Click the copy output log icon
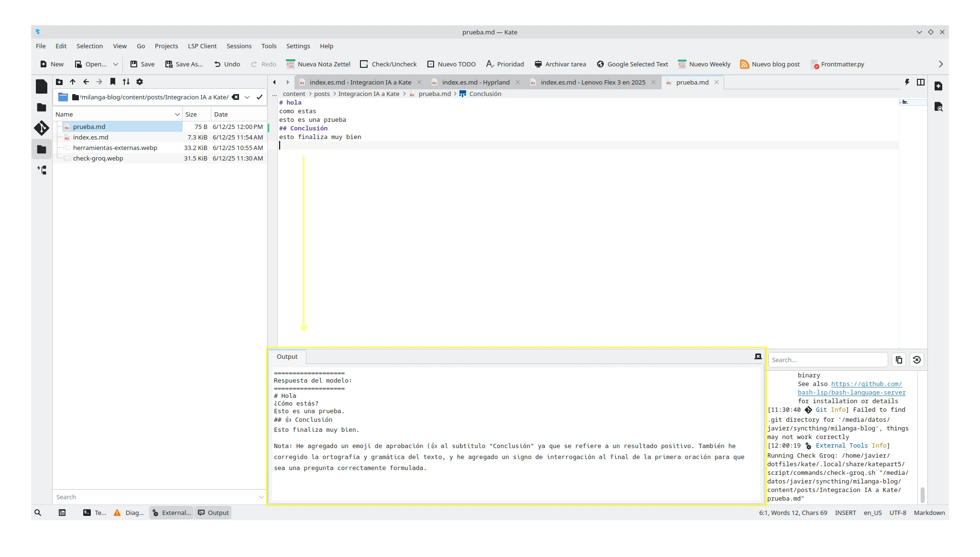This screenshot has width=980, height=557. point(899,360)
